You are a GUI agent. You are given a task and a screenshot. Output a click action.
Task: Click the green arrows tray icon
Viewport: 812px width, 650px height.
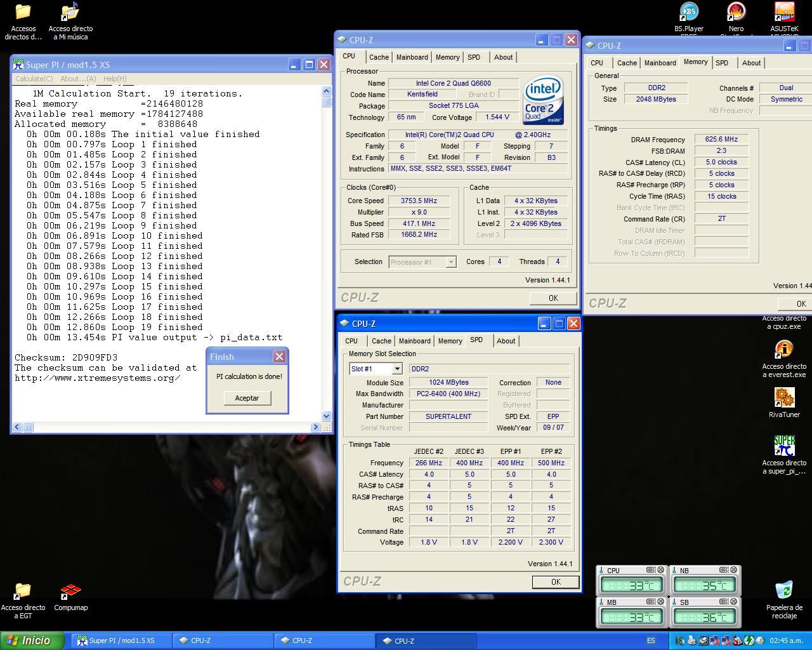click(749, 640)
